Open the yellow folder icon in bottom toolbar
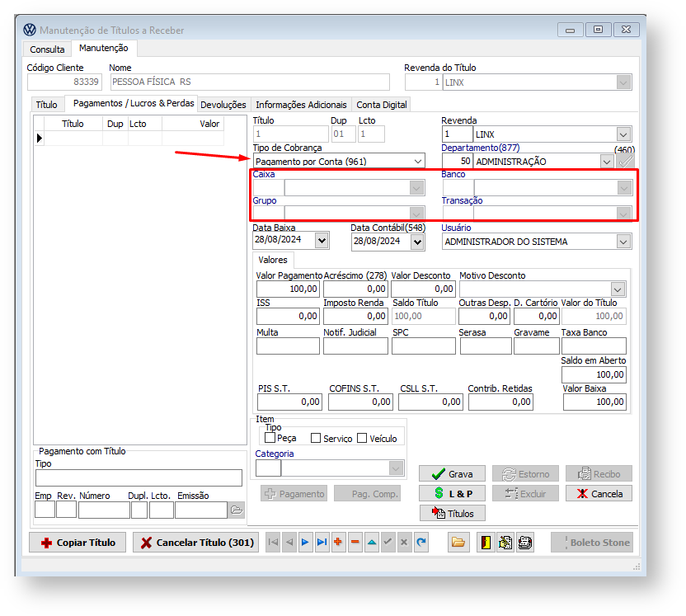The width and height of the screenshot is (686, 616). coord(458,543)
